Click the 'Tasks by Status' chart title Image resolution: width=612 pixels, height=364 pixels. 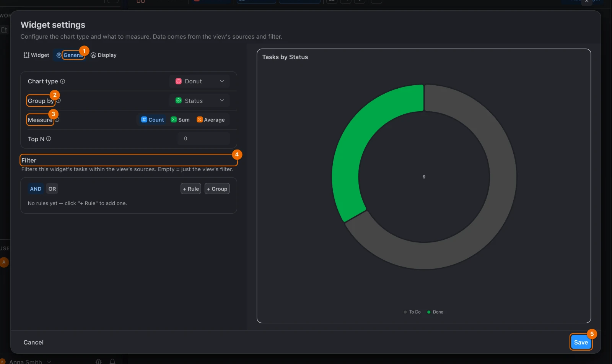click(x=285, y=57)
